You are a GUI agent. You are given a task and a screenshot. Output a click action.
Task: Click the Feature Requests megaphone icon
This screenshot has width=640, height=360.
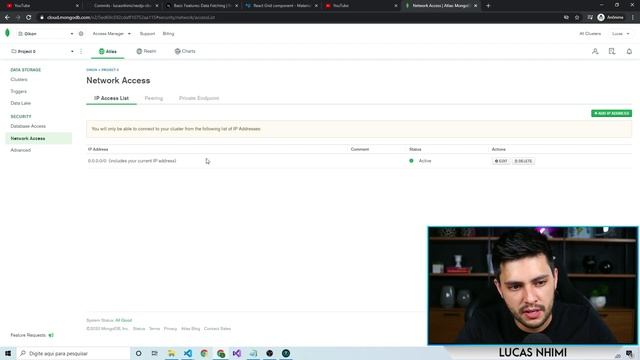coord(51,335)
